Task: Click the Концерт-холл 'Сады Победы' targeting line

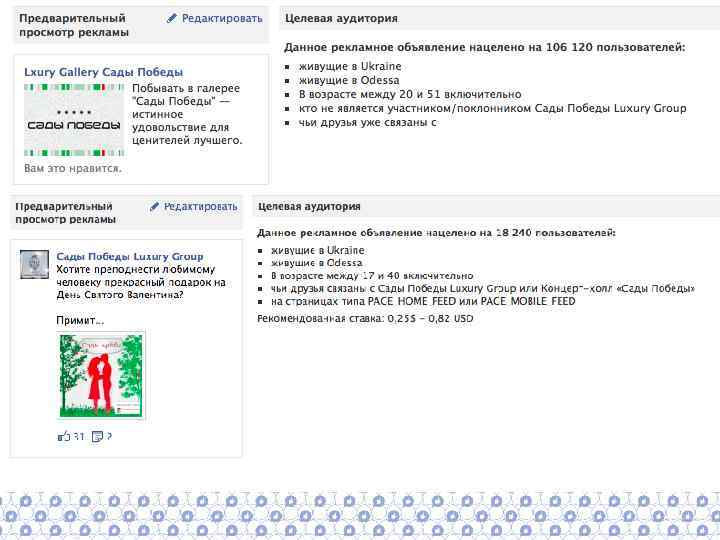Action: [x=483, y=289]
